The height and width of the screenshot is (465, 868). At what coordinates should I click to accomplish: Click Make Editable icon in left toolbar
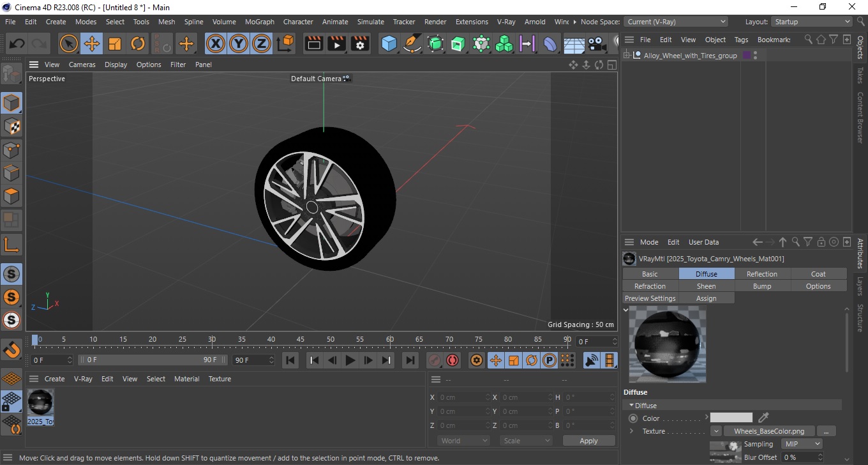click(11, 74)
